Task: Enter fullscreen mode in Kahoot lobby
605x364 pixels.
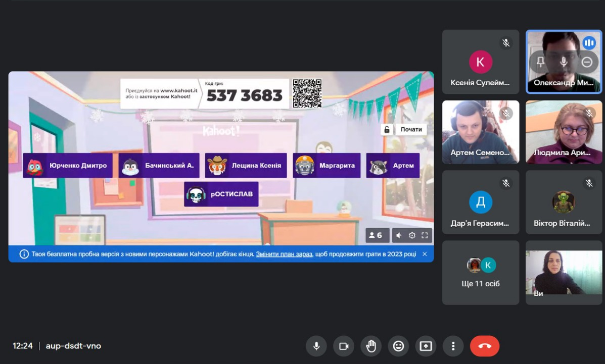Action: coord(425,235)
